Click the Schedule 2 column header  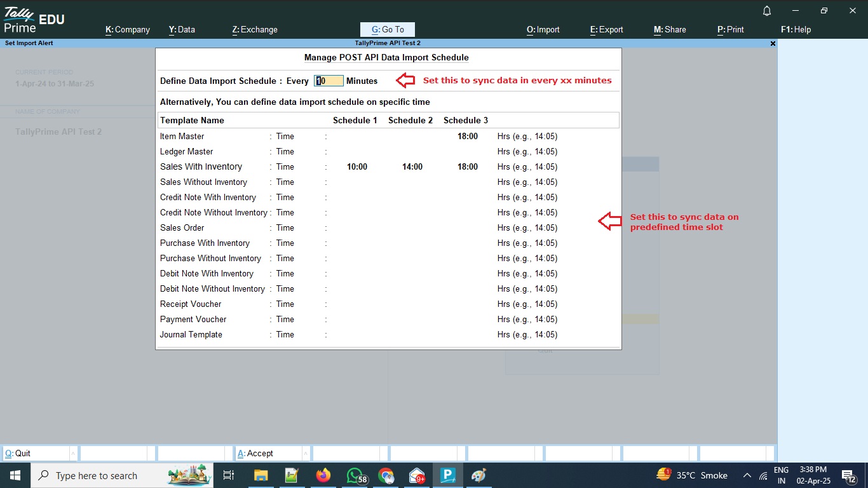click(x=410, y=120)
